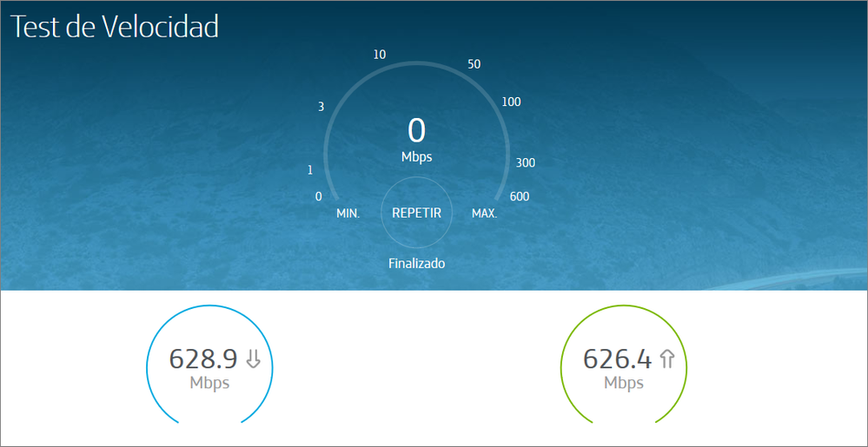
Task: Click the 10 mark on gauge scale
Action: (380, 54)
